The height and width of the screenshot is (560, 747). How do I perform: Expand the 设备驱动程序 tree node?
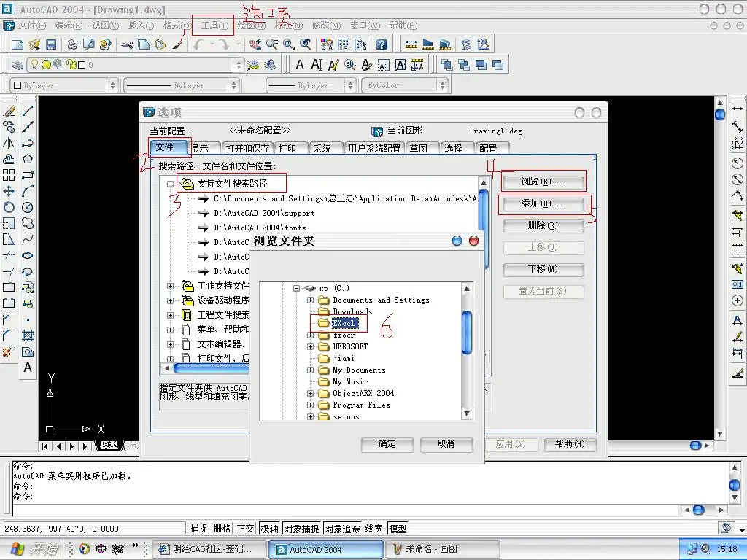[x=170, y=300]
